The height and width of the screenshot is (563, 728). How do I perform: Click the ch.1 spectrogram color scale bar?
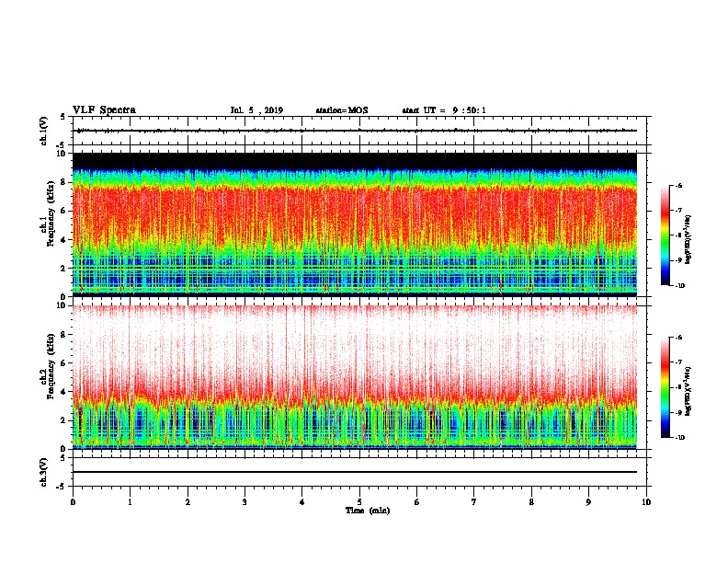pos(665,236)
